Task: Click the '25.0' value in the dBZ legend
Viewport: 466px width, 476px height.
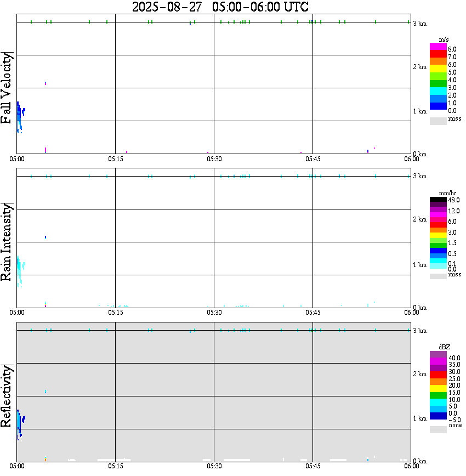Action: [454, 378]
